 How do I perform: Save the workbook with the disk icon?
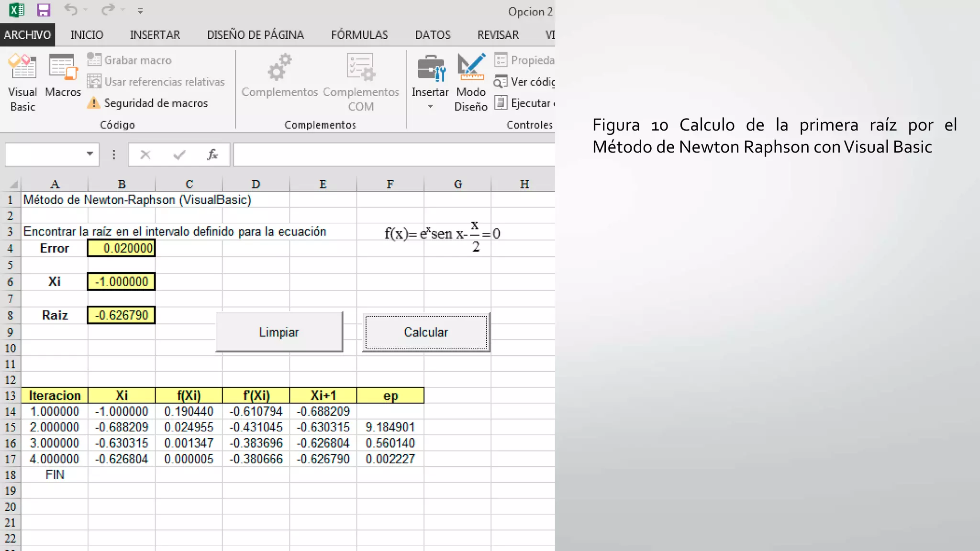[44, 10]
